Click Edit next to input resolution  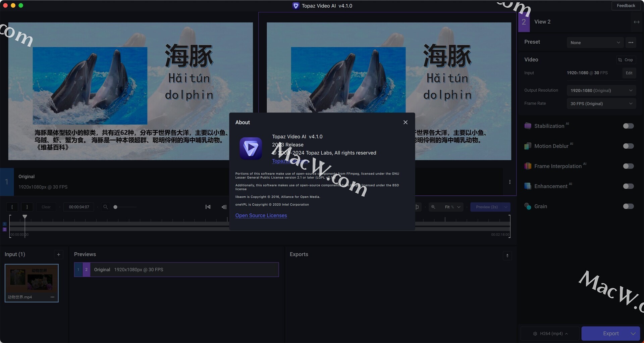[x=629, y=73]
